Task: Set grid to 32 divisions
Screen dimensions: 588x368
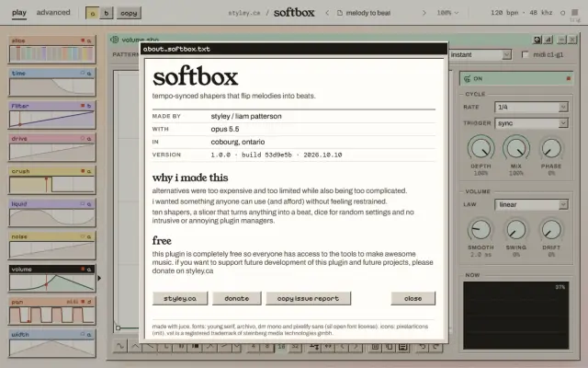Action: [x=295, y=346]
